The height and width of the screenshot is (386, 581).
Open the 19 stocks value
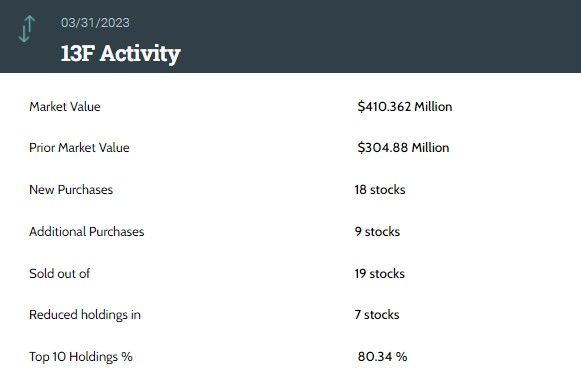[379, 273]
